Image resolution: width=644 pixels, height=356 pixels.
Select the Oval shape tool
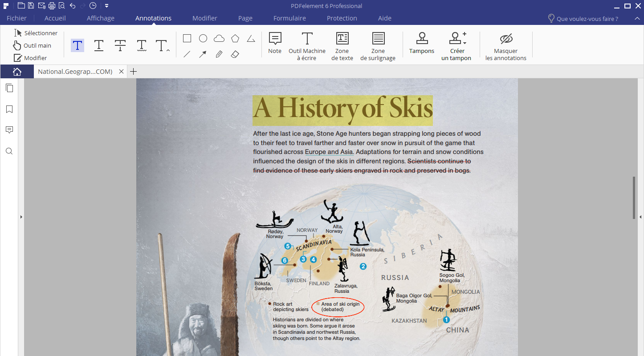tap(203, 39)
